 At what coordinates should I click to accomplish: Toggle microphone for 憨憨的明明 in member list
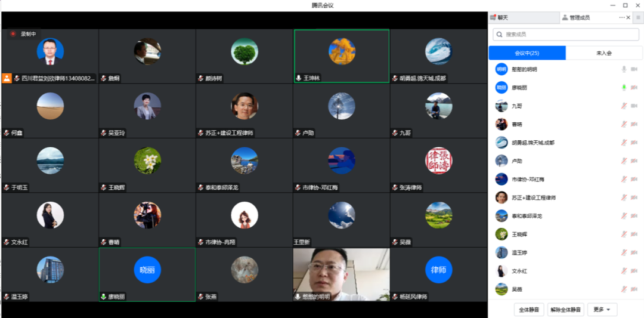point(624,69)
